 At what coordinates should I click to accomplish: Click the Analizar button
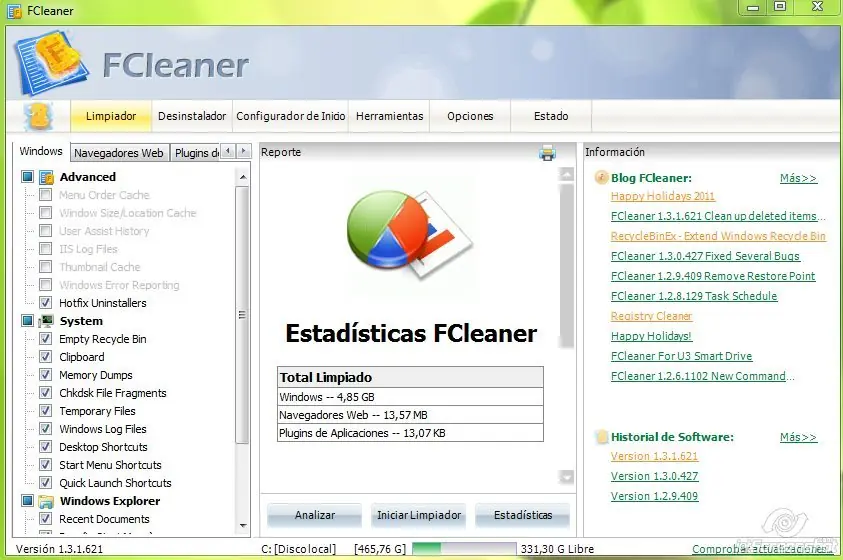[x=315, y=515]
